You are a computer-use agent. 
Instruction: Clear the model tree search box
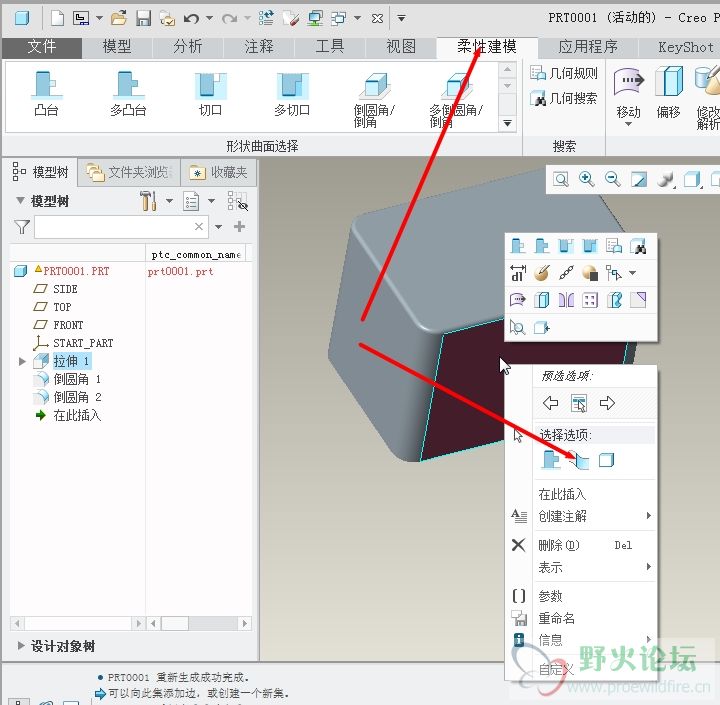[x=199, y=226]
